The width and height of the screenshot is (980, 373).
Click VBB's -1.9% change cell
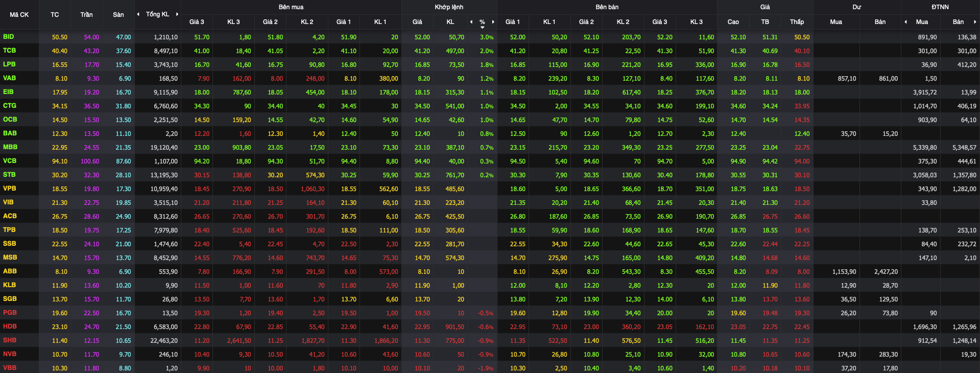(486, 368)
